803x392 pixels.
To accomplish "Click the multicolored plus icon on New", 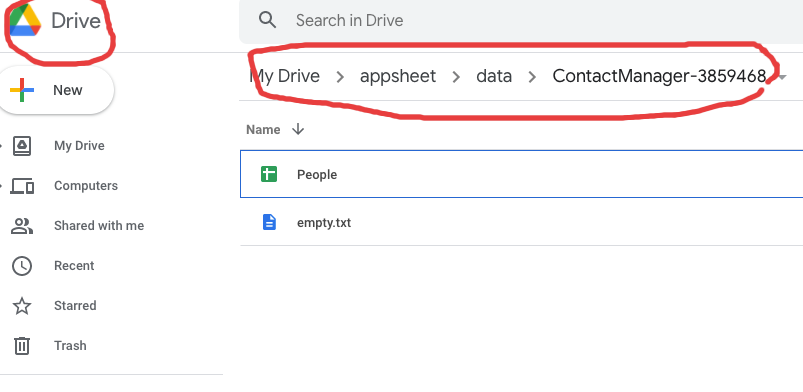I will [x=22, y=90].
